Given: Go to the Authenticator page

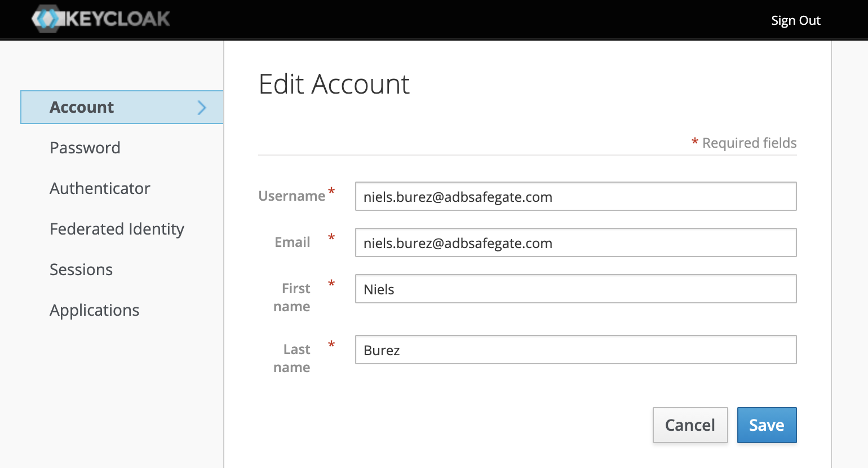Looking at the screenshot, I should point(100,188).
